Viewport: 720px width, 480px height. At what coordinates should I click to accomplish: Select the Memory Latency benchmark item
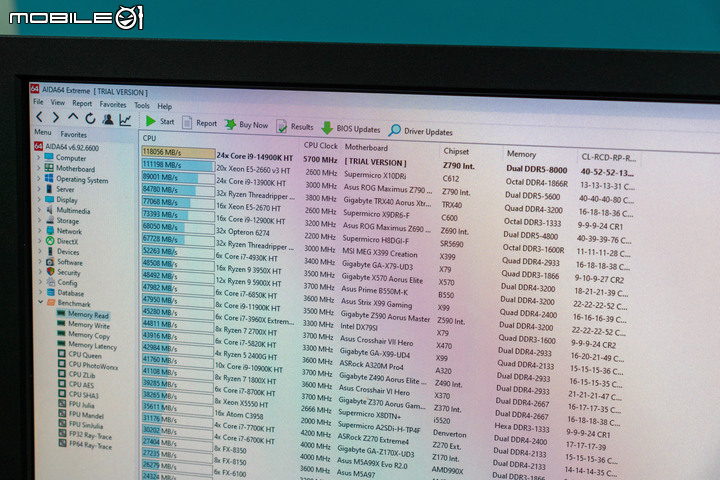(92, 345)
